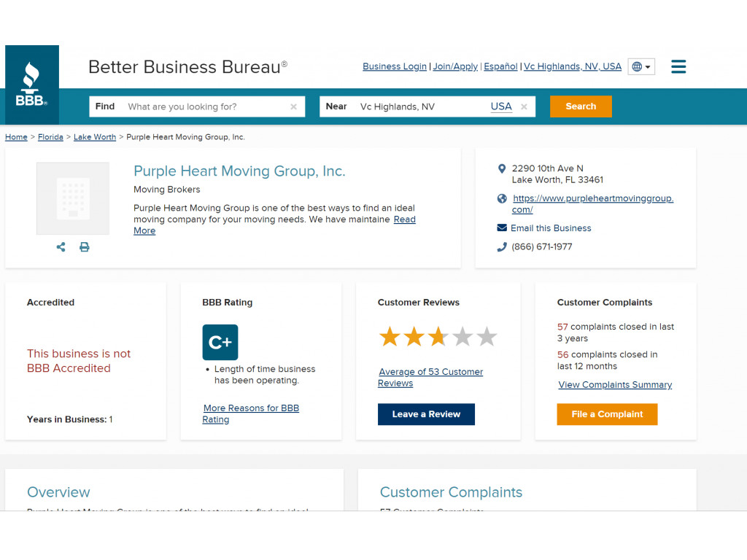
Task: Clear the Near location with X icon
Action: coord(524,107)
